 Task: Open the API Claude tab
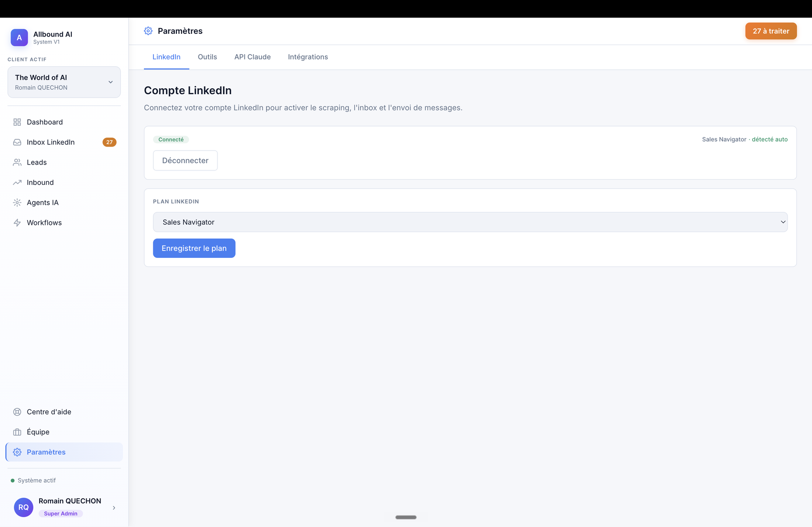tap(253, 57)
